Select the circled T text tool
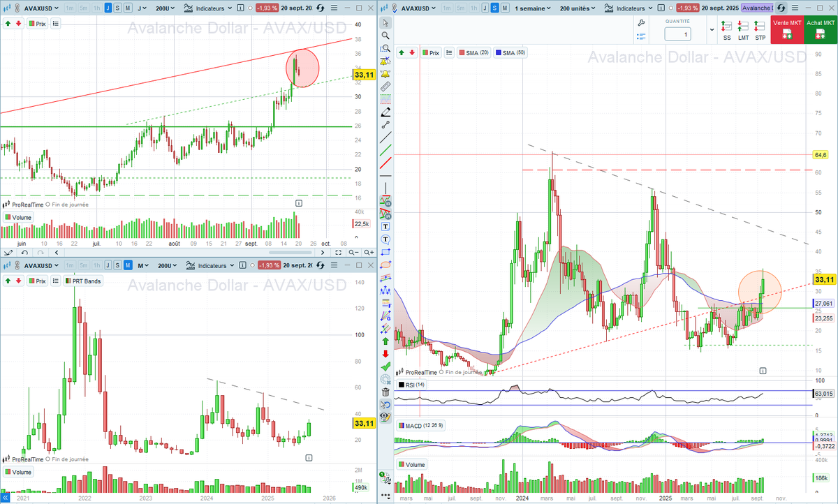Screen dimensions: 838x504 (x=385, y=239)
